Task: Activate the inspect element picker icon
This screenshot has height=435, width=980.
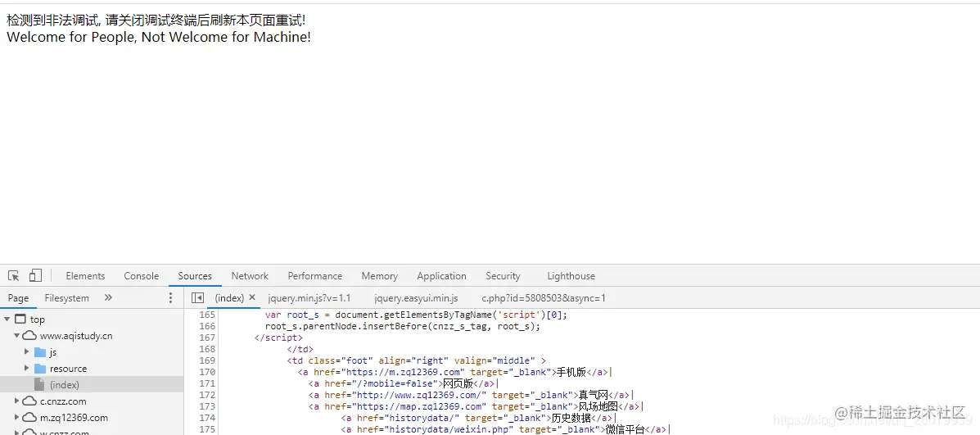Action: (x=14, y=275)
